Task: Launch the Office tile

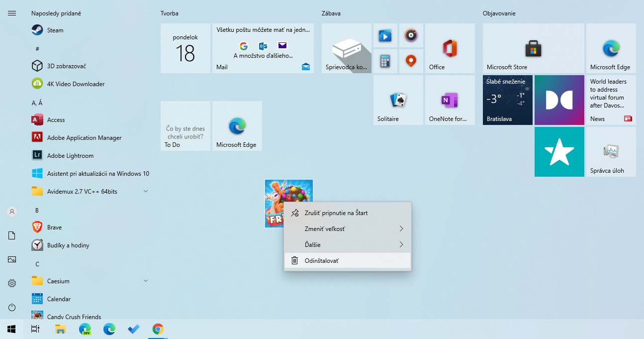Action: [x=450, y=48]
